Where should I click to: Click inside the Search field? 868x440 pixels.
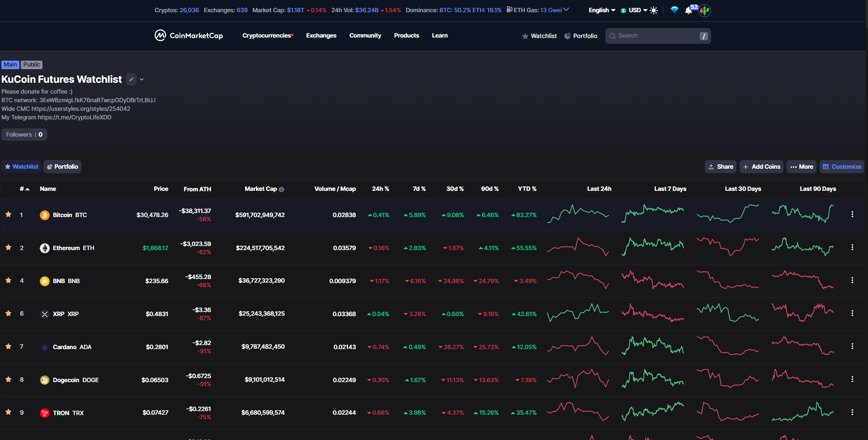(x=656, y=36)
